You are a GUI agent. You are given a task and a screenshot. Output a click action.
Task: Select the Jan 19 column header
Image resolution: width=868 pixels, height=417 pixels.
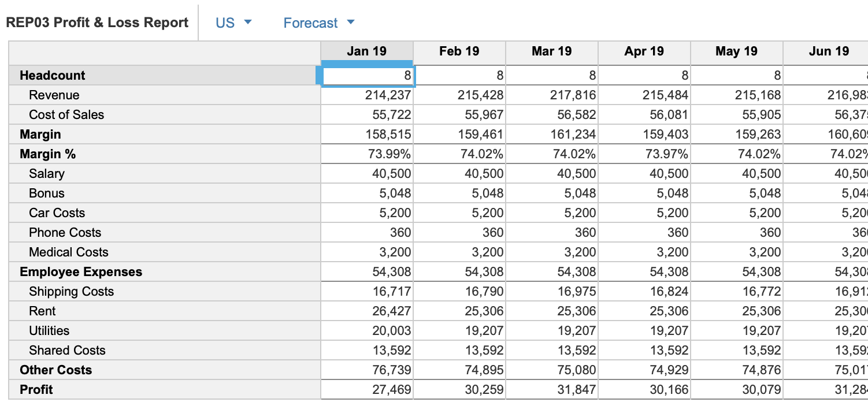(x=367, y=51)
